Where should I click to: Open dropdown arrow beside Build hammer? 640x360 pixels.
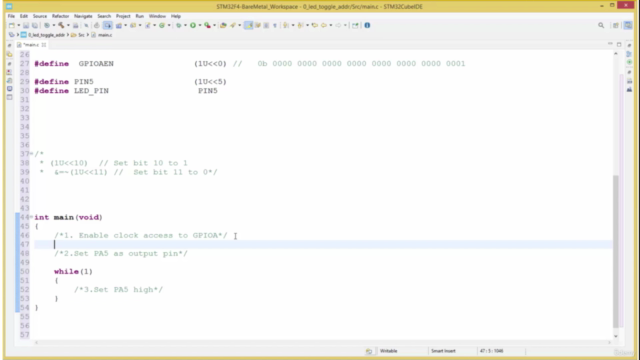68,25
